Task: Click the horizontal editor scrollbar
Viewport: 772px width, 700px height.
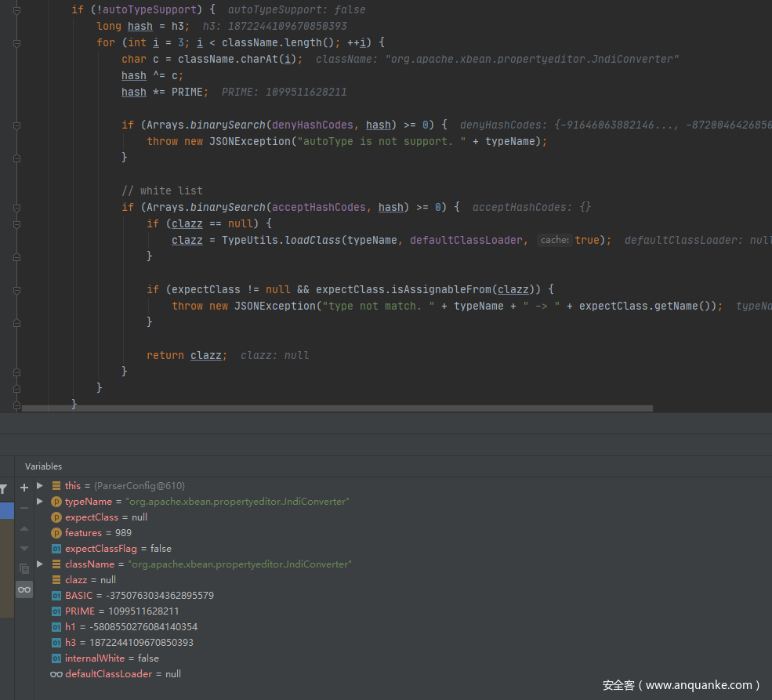Action: (x=337, y=408)
